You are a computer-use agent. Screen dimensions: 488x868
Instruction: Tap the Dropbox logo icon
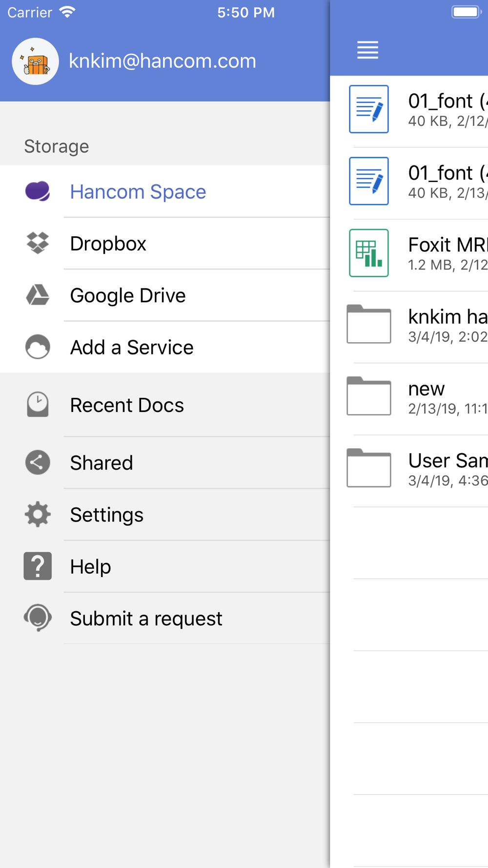click(38, 243)
